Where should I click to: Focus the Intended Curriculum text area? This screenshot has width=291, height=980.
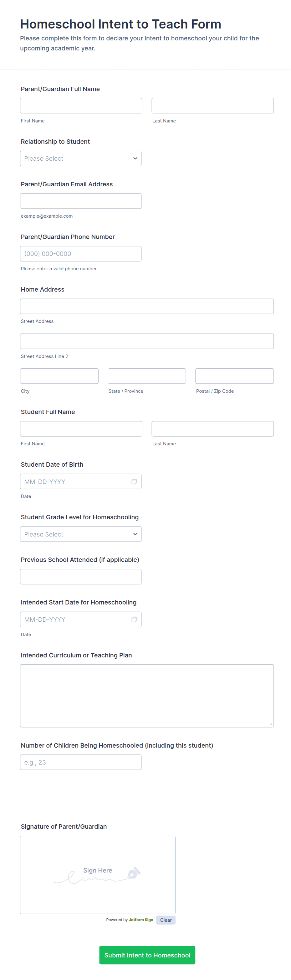click(147, 695)
